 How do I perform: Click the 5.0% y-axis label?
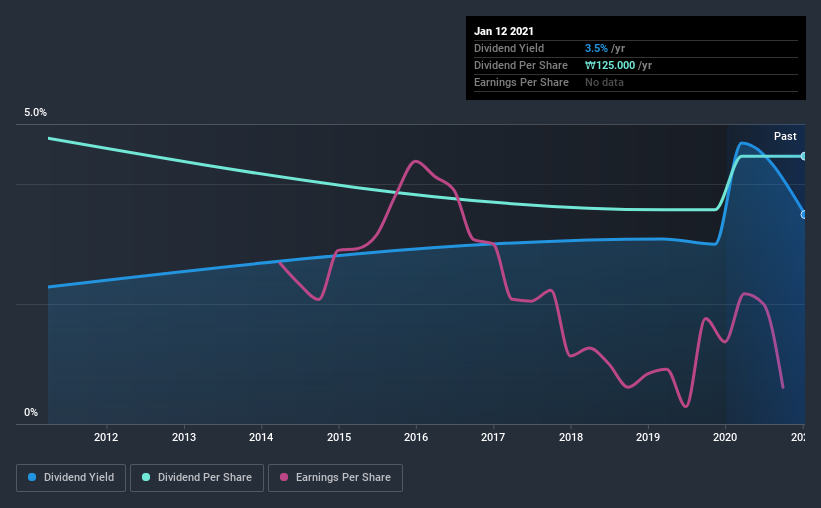tap(35, 112)
